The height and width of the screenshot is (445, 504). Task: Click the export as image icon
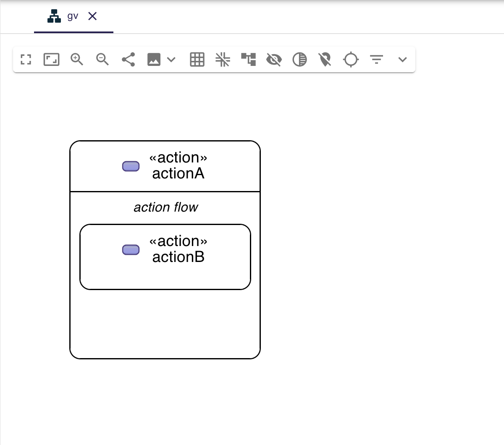(x=154, y=60)
